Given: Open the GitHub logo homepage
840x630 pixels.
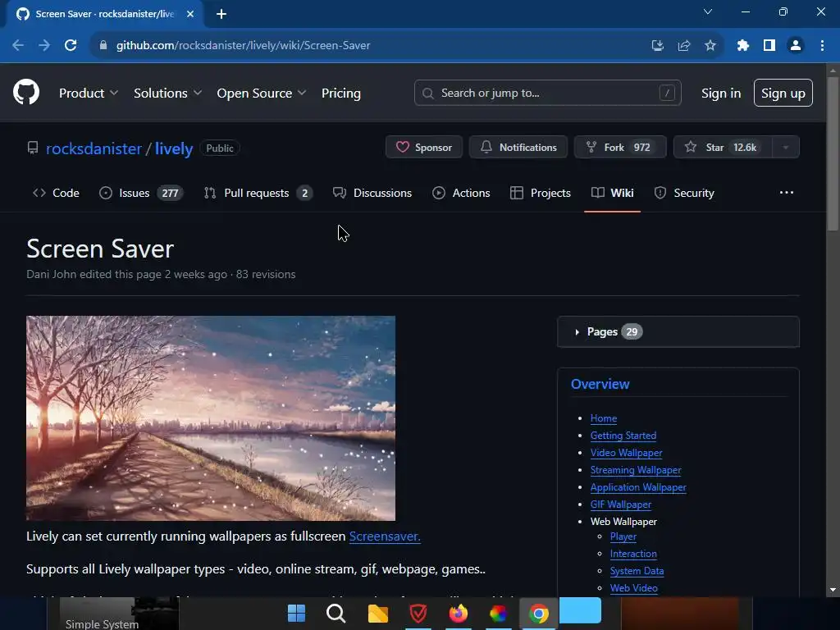Looking at the screenshot, I should [x=26, y=92].
